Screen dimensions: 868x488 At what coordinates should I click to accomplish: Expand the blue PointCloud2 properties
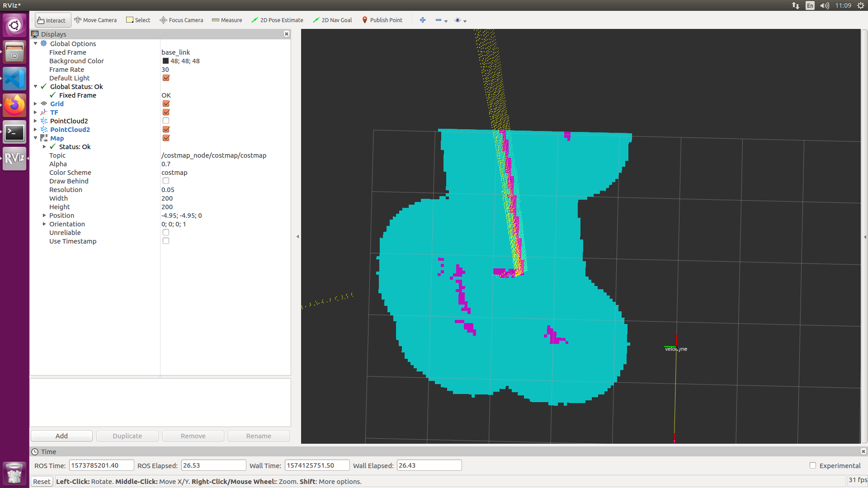tap(36, 129)
